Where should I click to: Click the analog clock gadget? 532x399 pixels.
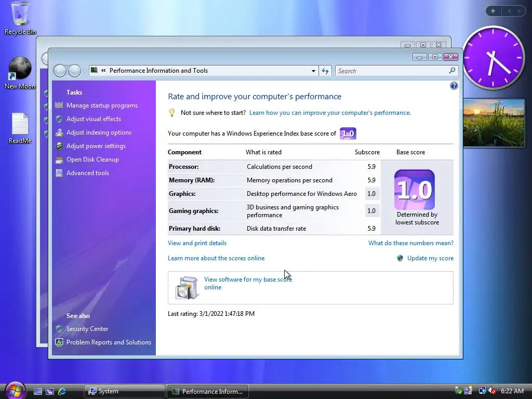(493, 58)
